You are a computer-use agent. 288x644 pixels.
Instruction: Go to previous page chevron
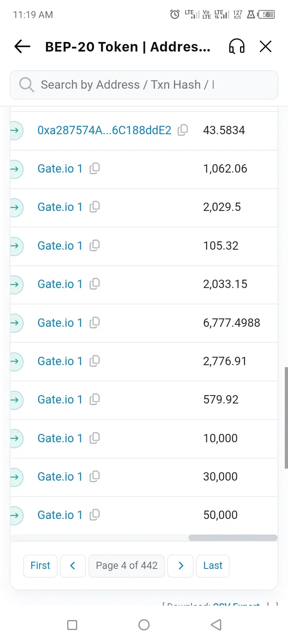(73, 566)
